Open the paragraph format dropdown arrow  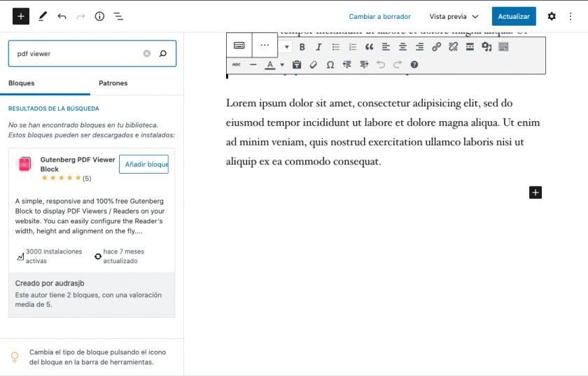click(286, 47)
